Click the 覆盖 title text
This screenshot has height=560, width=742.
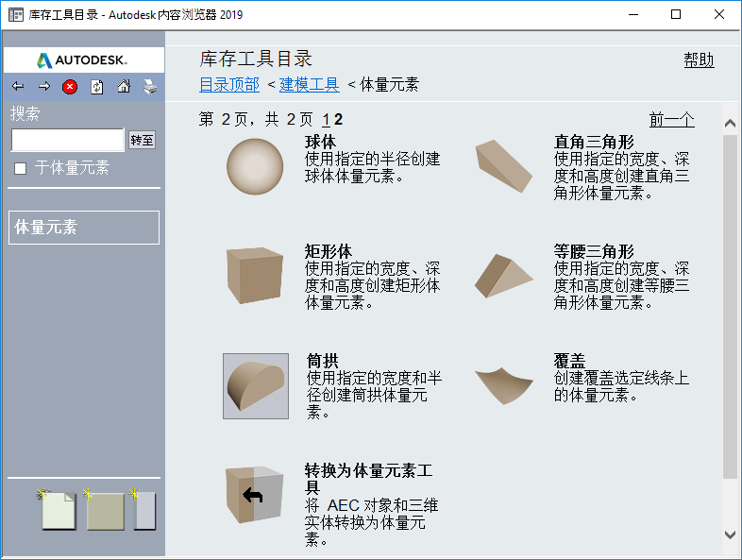(570, 361)
